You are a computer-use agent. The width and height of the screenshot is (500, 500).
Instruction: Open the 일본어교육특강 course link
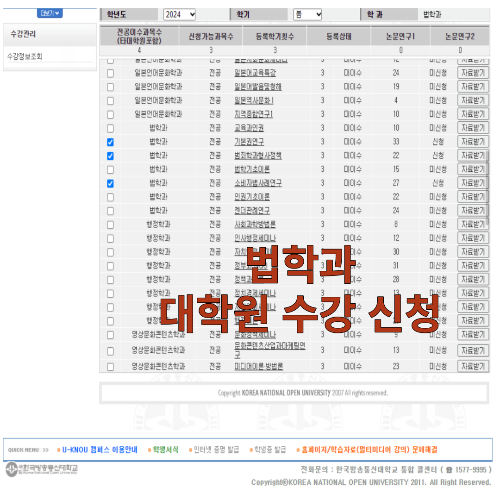tap(255, 73)
